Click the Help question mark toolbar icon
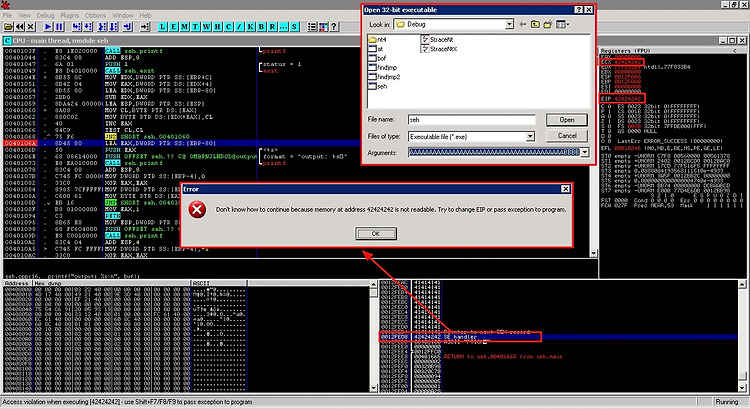750x409 pixels. tap(334, 27)
